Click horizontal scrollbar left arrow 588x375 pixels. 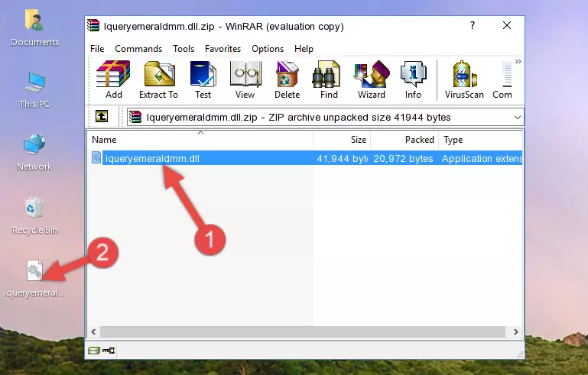(94, 331)
